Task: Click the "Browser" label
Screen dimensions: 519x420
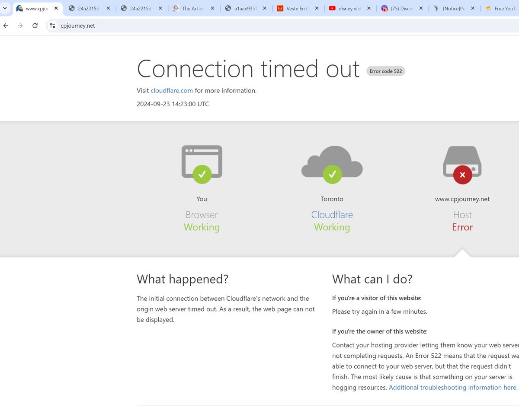Action: point(202,215)
